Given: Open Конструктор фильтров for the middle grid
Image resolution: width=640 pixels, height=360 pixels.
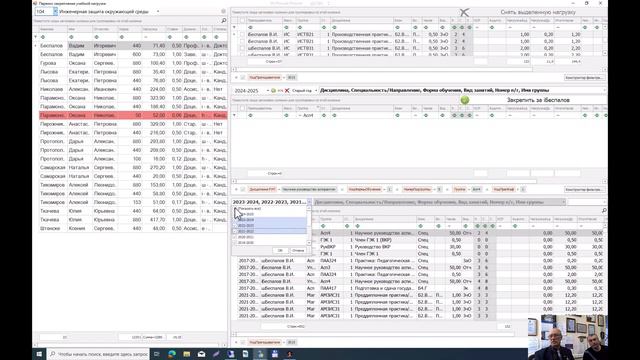Looking at the screenshot, I should (584, 189).
